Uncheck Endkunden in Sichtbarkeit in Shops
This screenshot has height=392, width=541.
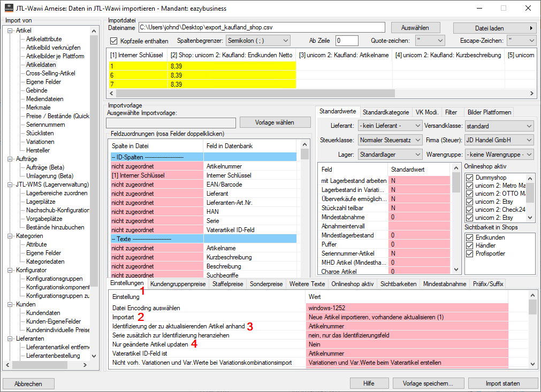tap(469, 237)
